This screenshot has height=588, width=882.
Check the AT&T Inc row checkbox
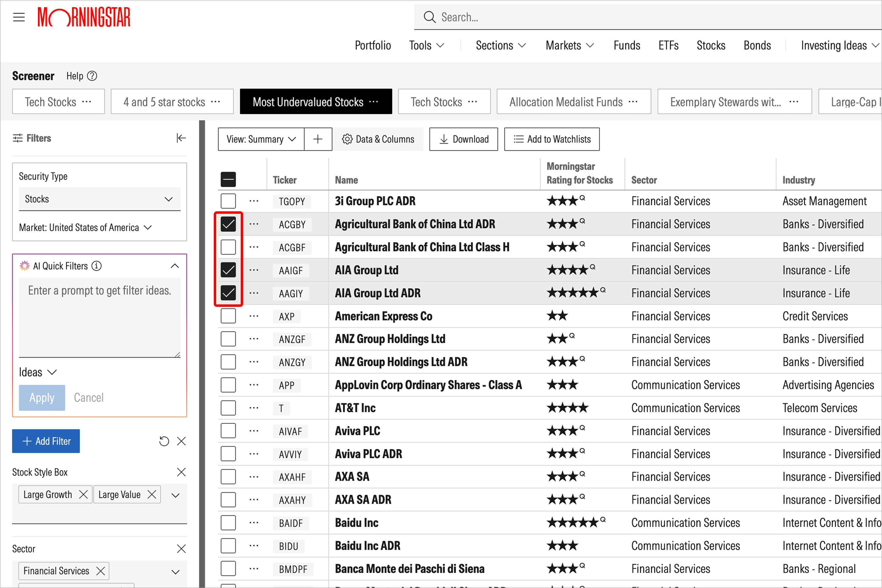click(228, 408)
